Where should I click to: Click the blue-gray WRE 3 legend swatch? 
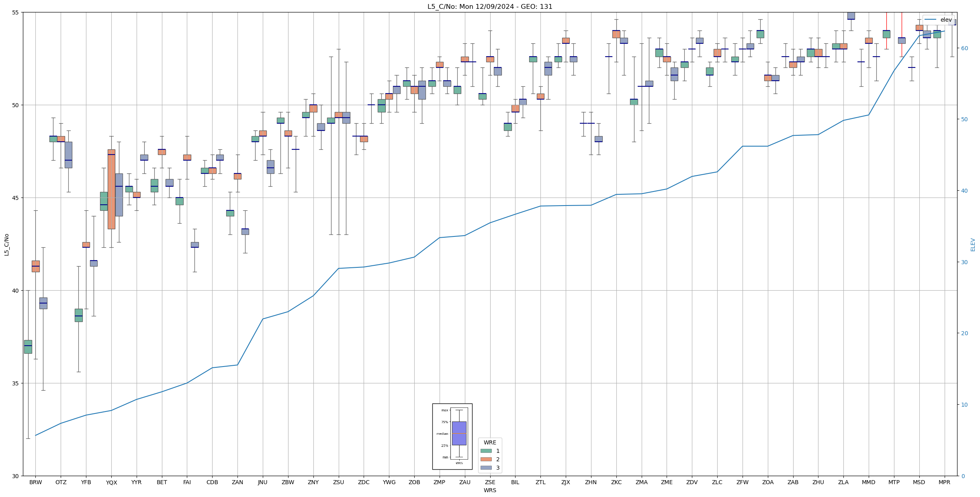click(486, 468)
